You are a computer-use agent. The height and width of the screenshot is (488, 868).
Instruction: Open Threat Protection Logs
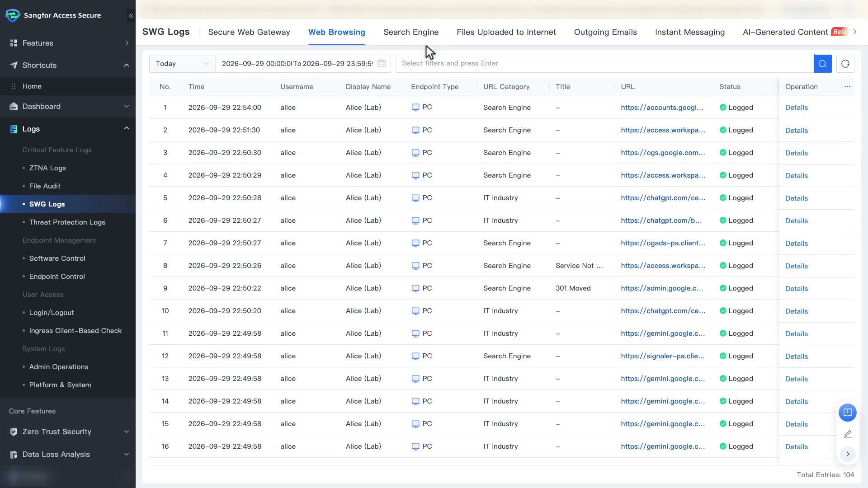coord(67,222)
